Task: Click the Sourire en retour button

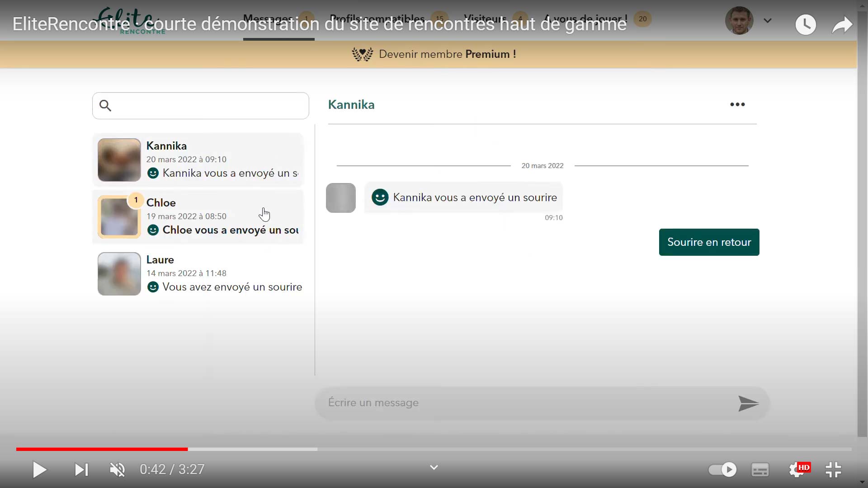Action: pyautogui.click(x=709, y=242)
